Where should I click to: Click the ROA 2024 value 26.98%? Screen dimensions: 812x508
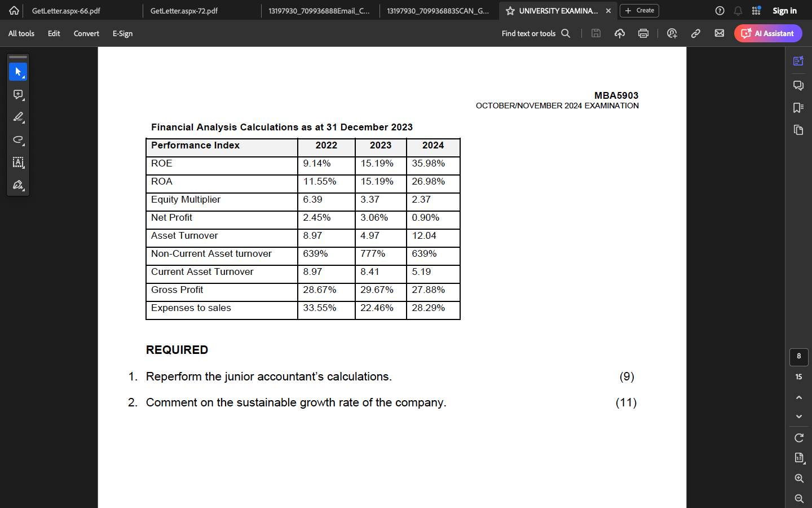coord(428,181)
